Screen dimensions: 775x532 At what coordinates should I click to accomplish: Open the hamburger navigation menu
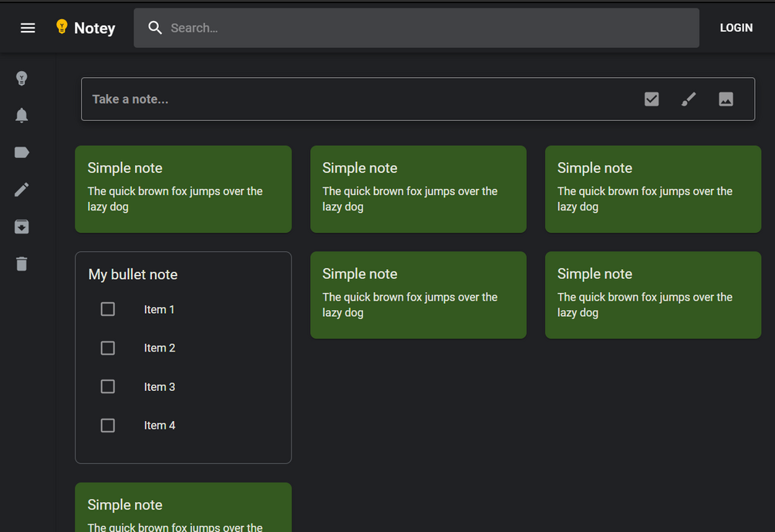(28, 28)
